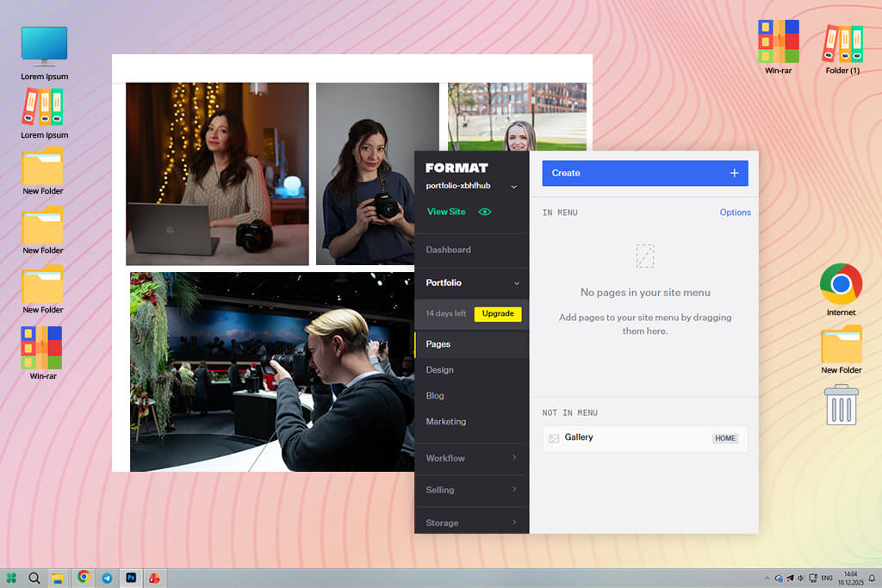Click the blue Create button
The height and width of the screenshot is (588, 882).
[x=645, y=173]
